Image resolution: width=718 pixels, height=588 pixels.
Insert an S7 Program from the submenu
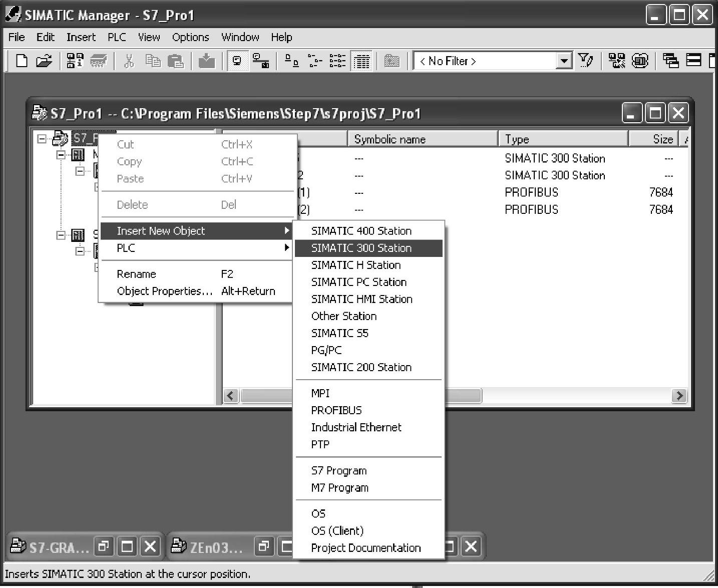click(369, 470)
